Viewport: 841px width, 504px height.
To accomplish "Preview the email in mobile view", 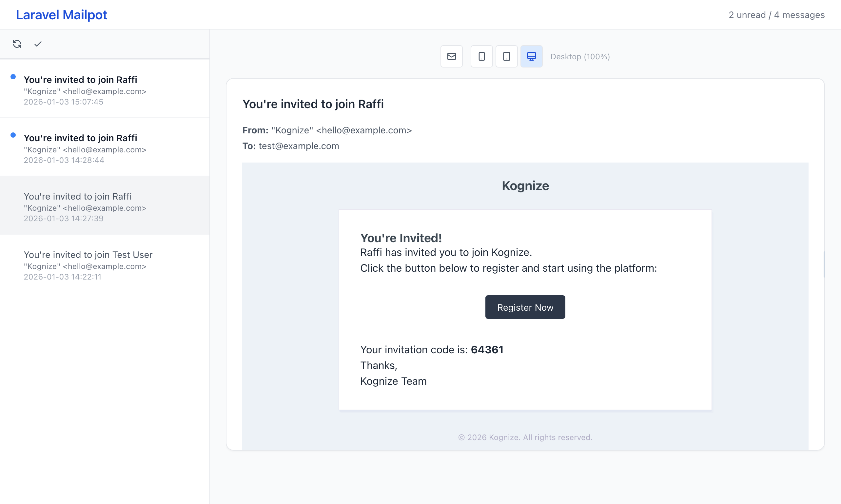I will (x=481, y=56).
